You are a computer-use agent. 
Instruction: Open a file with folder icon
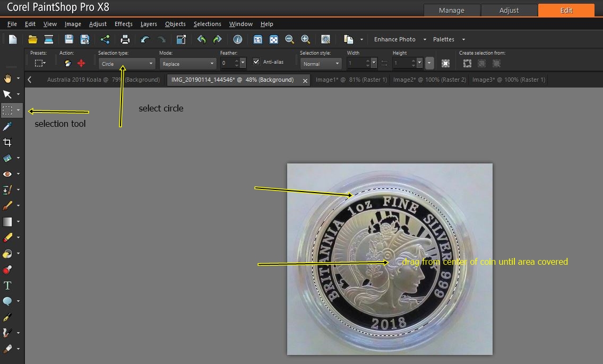tap(33, 39)
